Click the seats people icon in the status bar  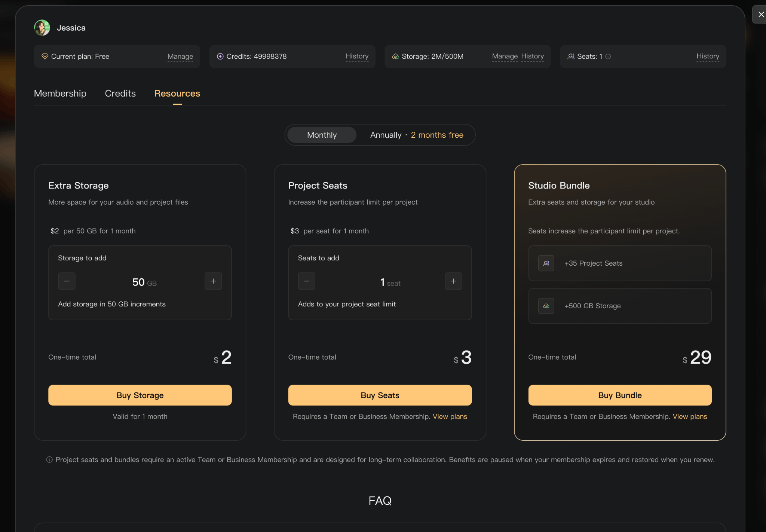[571, 56]
